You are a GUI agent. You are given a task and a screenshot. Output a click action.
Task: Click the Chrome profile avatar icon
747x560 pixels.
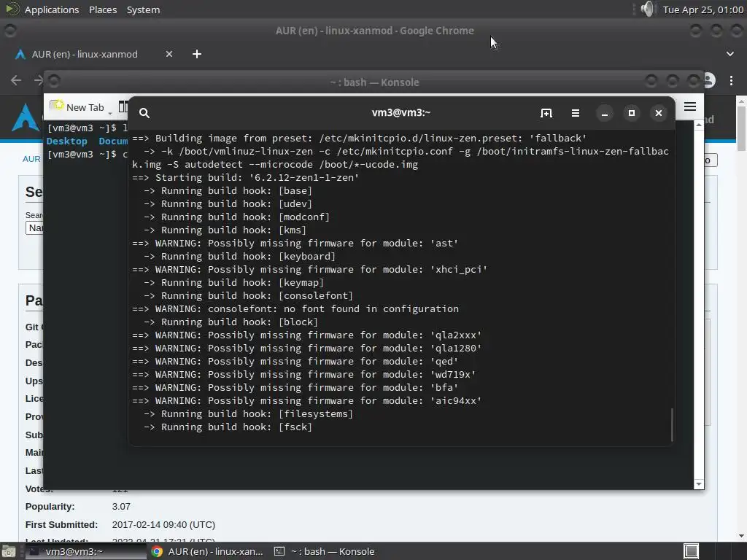pos(709,80)
